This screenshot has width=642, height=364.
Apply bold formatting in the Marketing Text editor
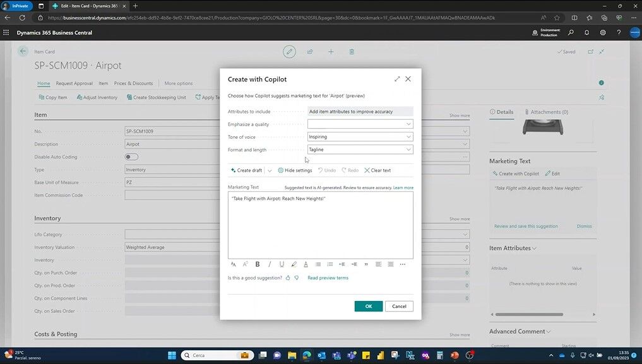258,264
